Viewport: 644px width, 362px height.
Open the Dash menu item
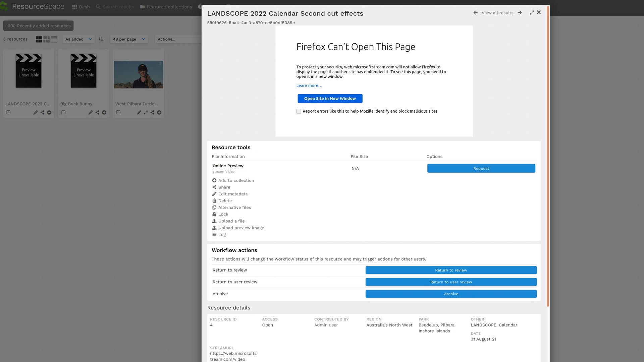tap(81, 7)
